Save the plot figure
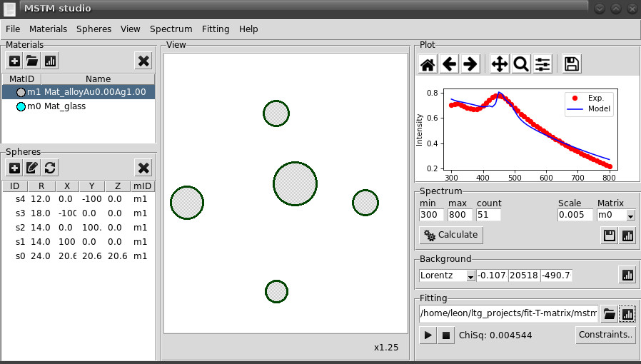Screen dimensions: 641x364 pyautogui.click(x=571, y=64)
